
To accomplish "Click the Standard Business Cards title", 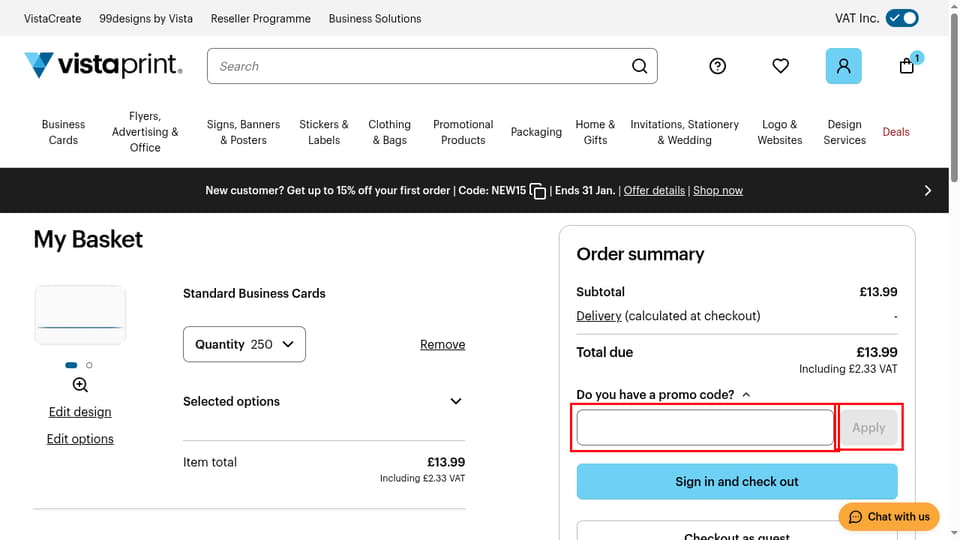I will (254, 293).
